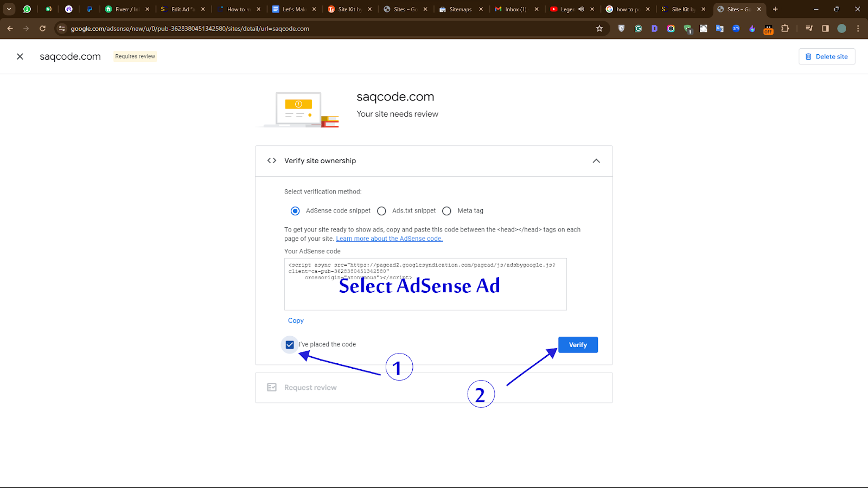Click the trash icon in Delete site

point(808,56)
